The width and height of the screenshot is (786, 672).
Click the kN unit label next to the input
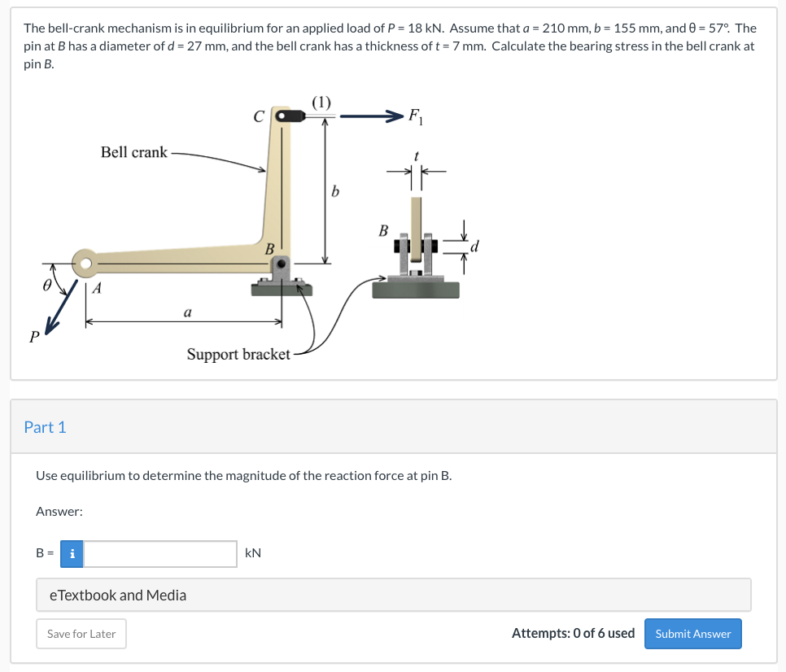(252, 553)
